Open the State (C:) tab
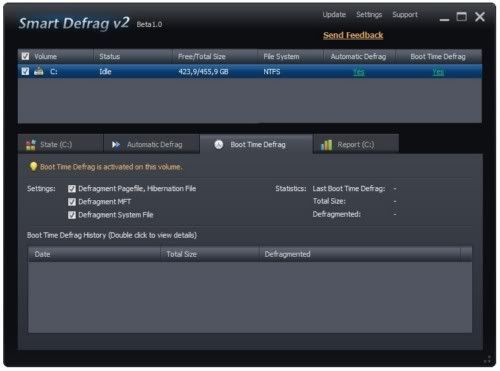Viewport: 500px width, 371px height. pos(60,144)
